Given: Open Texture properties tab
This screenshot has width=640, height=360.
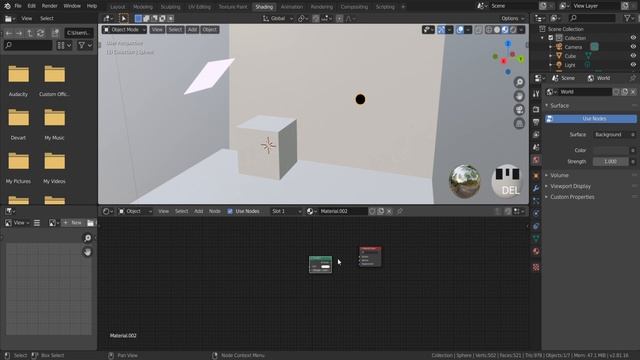Looking at the screenshot, I should pos(536,267).
